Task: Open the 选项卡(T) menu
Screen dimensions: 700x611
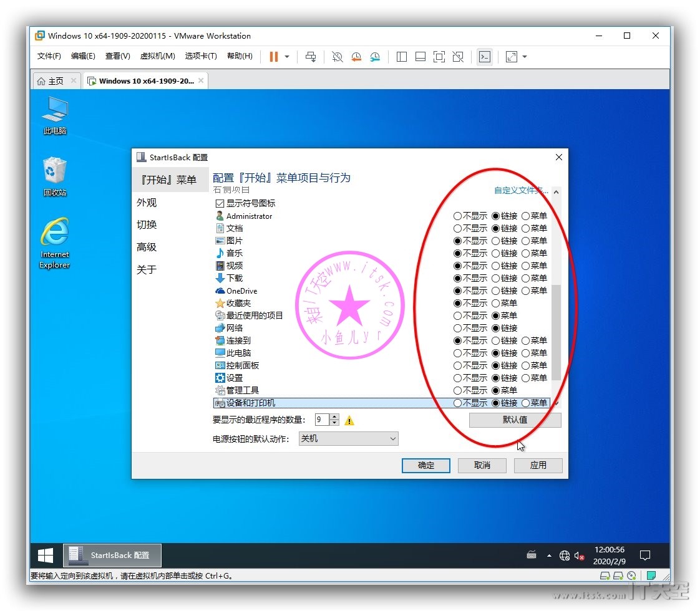Action: coord(200,55)
